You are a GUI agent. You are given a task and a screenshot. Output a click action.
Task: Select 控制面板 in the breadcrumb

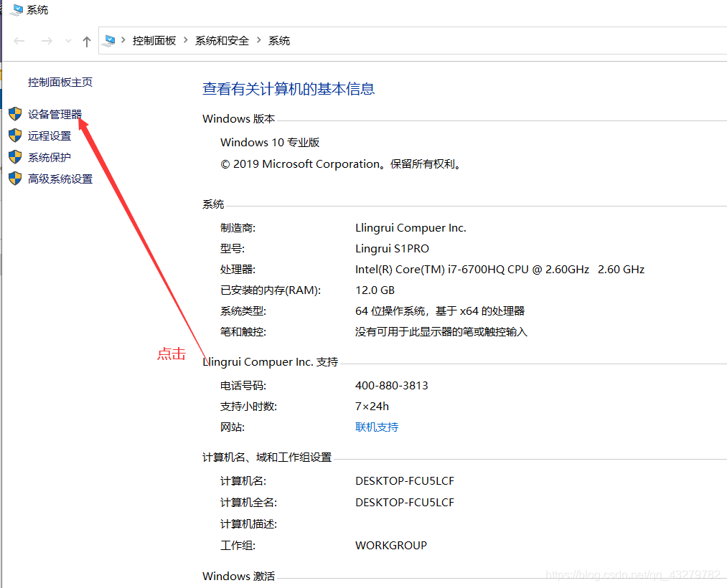pyautogui.click(x=154, y=41)
